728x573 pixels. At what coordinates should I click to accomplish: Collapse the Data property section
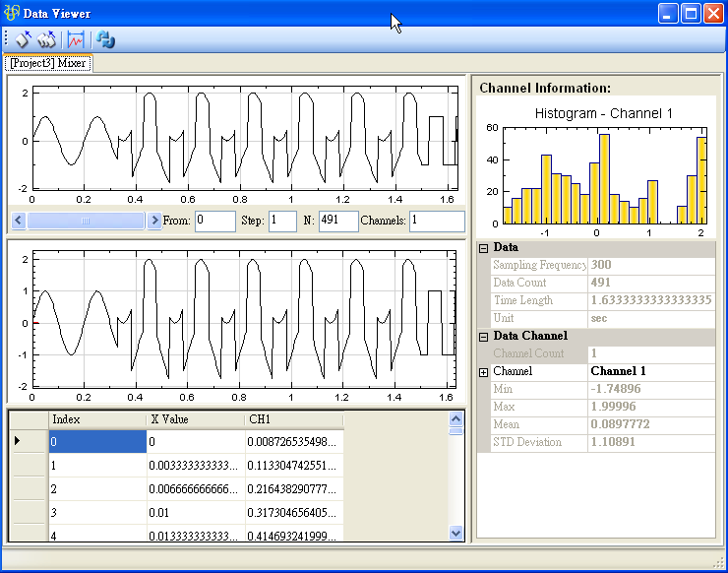point(483,248)
